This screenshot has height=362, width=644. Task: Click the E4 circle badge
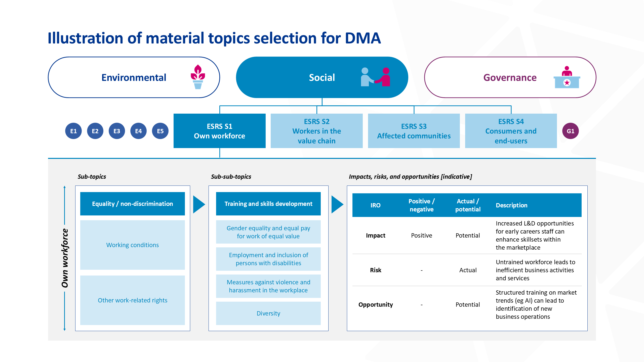138,131
